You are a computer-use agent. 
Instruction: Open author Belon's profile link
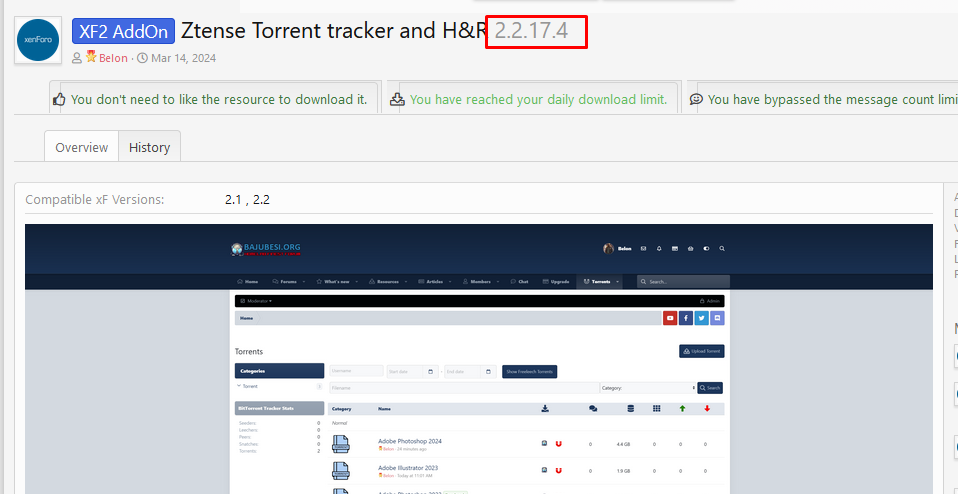pyautogui.click(x=113, y=58)
